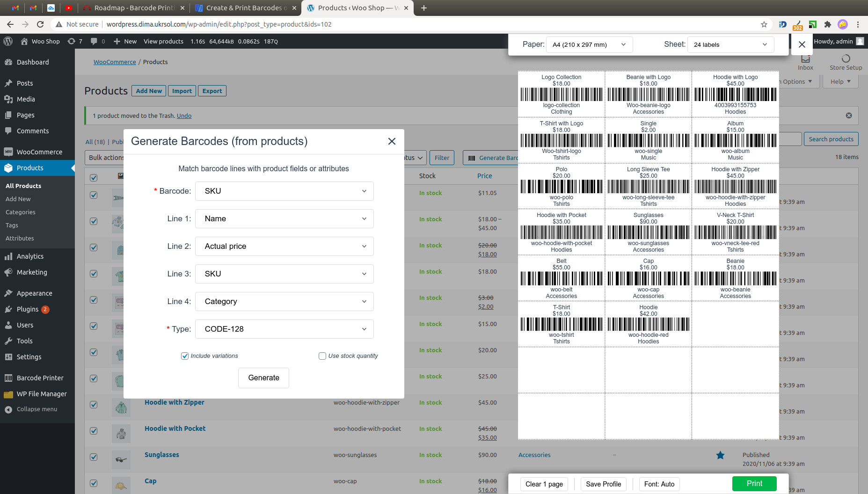Image resolution: width=868 pixels, height=494 pixels.
Task: Dismiss the trash notice
Action: coord(849,116)
